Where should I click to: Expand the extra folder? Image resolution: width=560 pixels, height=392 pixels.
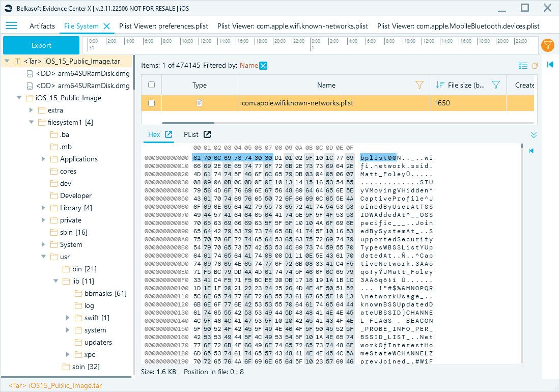[x=31, y=110]
